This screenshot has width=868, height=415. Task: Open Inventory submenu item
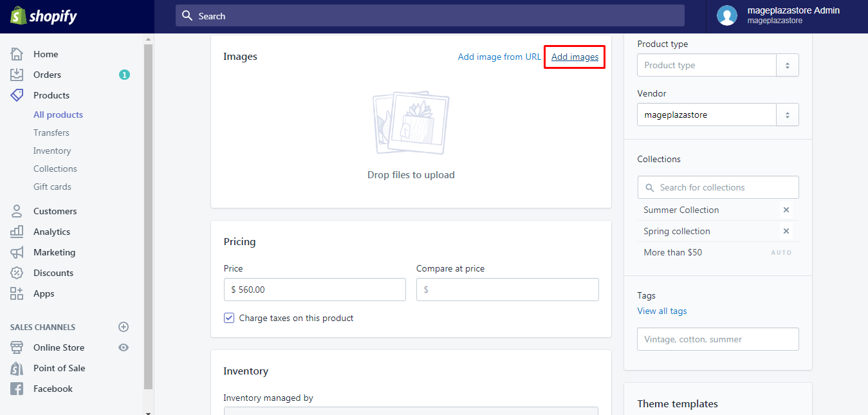52,151
